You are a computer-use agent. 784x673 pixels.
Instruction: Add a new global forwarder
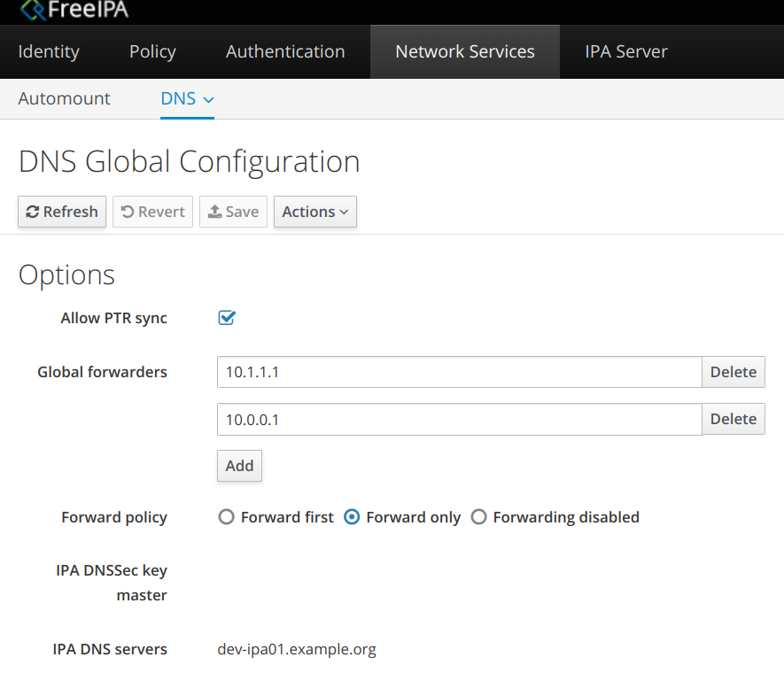pyautogui.click(x=239, y=466)
